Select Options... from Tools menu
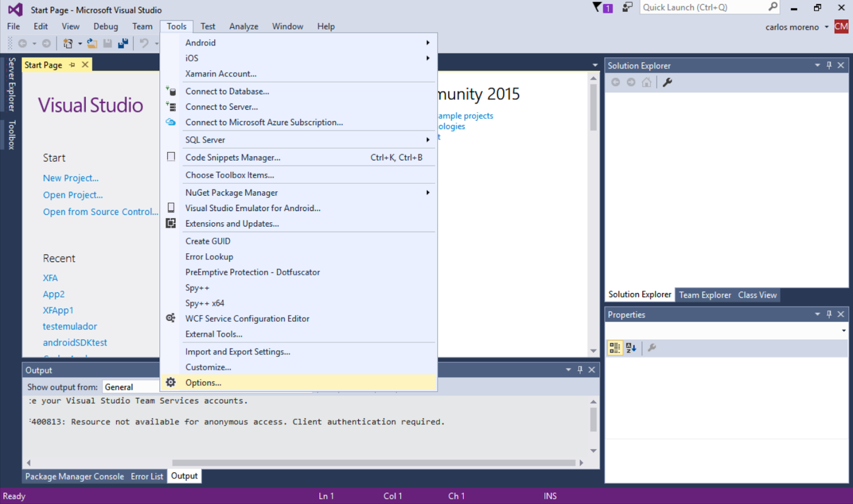Screen dimensions: 853x504 (299, 383)
